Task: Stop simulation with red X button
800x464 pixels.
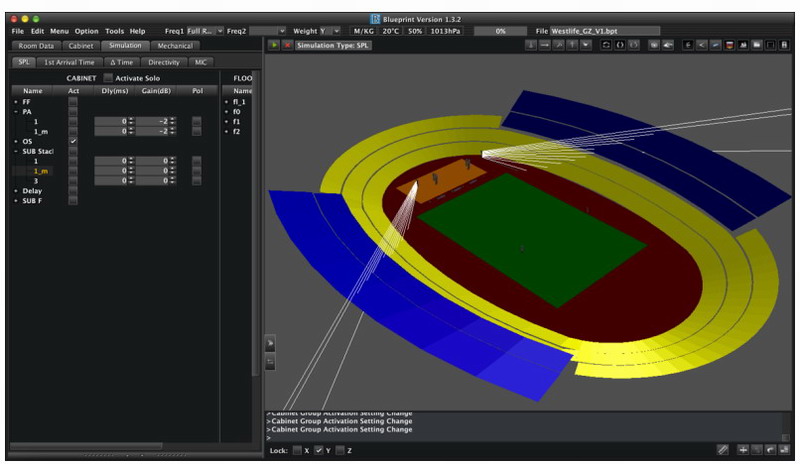Action: tap(288, 45)
